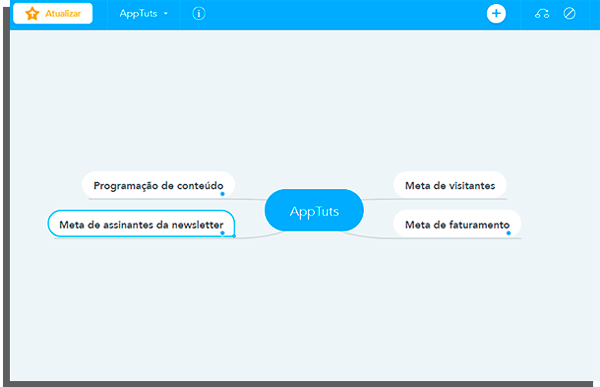Select the Programação de conteúdo node
Screen dimensions: 600x387
click(x=158, y=185)
